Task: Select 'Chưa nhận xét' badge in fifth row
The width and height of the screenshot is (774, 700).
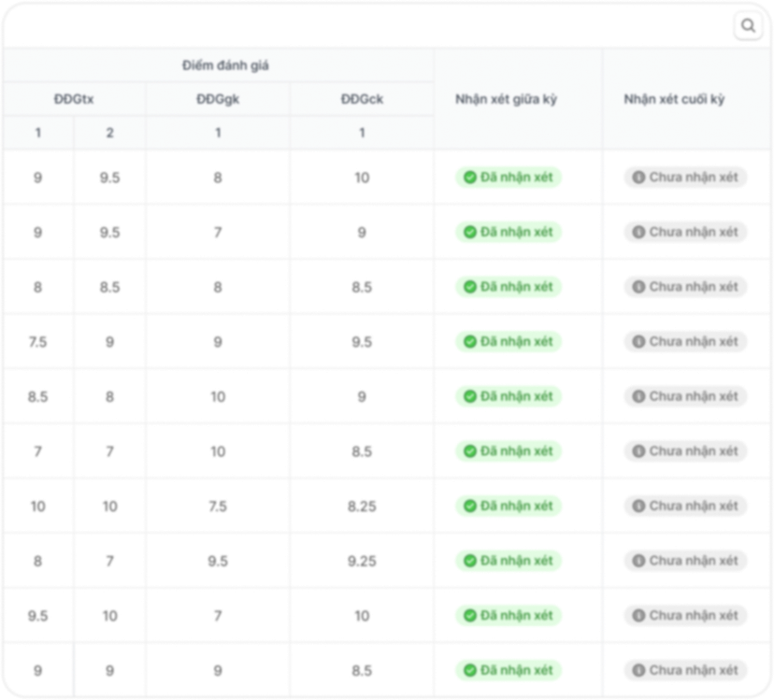Action: click(x=685, y=396)
